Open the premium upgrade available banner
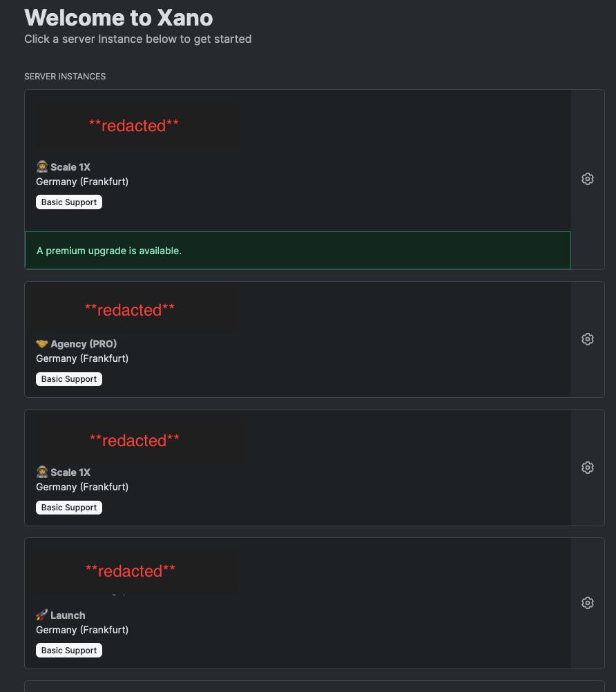This screenshot has width=616, height=692. tap(298, 250)
